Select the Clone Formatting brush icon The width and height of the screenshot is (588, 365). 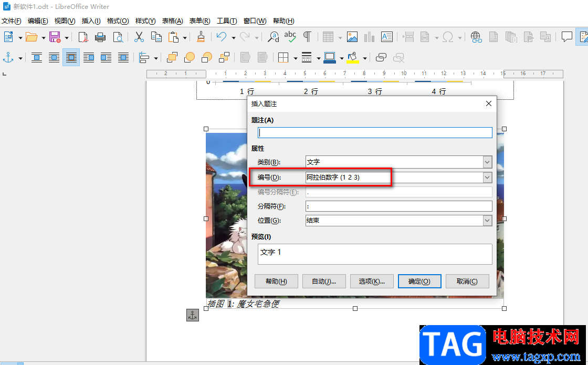pyautogui.click(x=201, y=37)
